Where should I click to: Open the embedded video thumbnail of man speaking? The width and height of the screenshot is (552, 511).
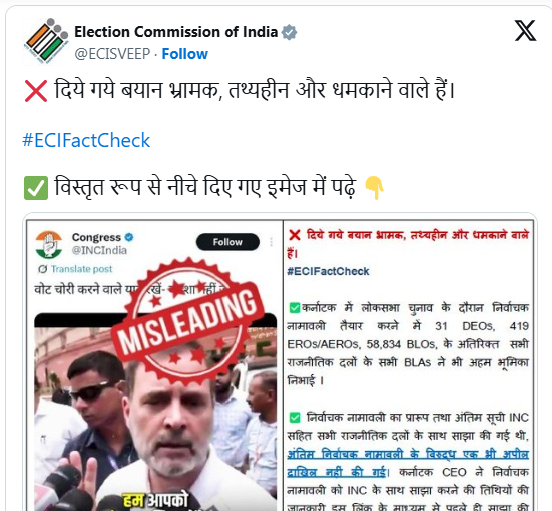[x=156, y=412]
